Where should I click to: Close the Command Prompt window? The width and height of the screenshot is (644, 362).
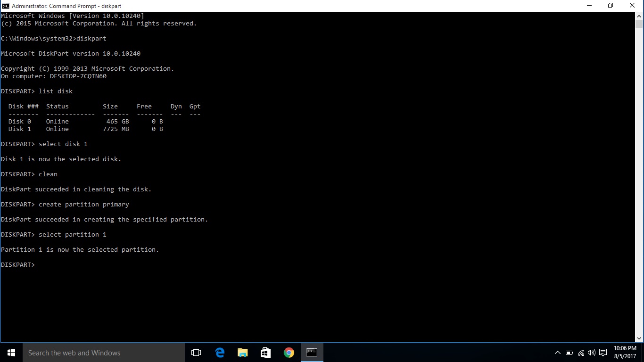[x=633, y=6]
